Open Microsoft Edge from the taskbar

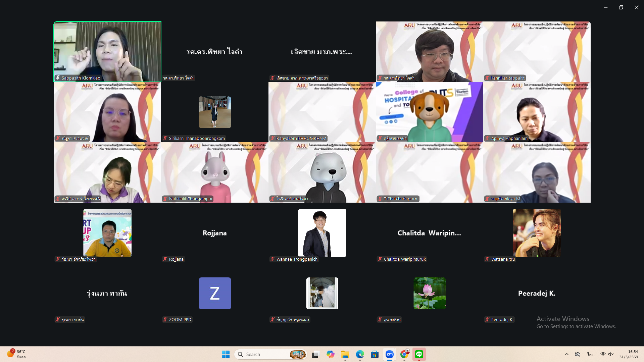(360, 354)
